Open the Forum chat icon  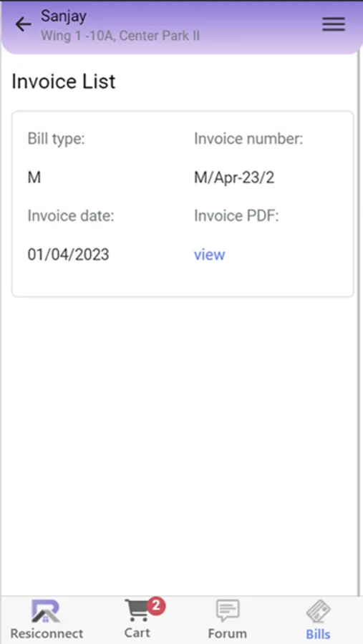[228, 611]
